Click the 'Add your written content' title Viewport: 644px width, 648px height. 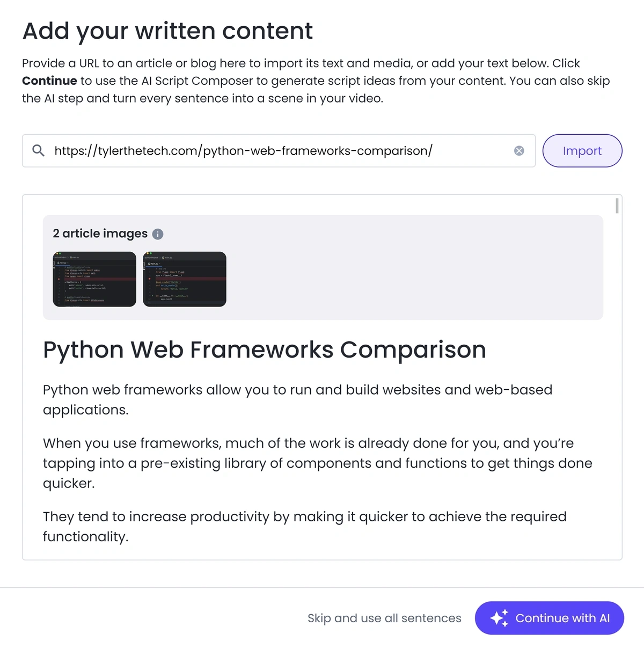pos(167,31)
